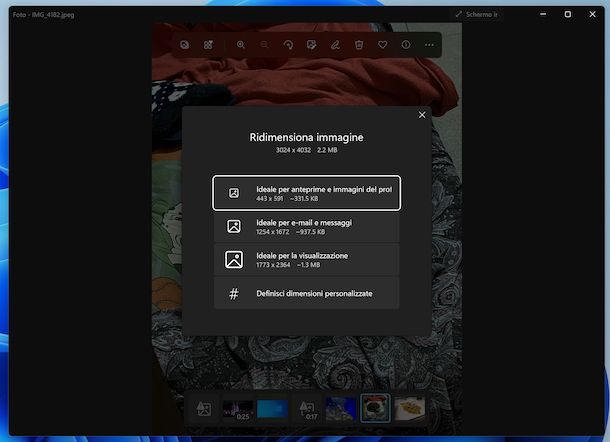Screen dimensions: 610x442
Task: Open the 0:17 video thumbnail
Action: pos(306,408)
